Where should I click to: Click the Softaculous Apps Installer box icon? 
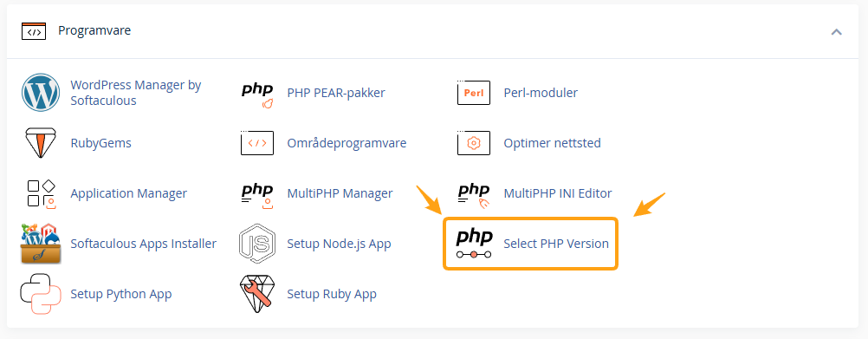coord(41,244)
